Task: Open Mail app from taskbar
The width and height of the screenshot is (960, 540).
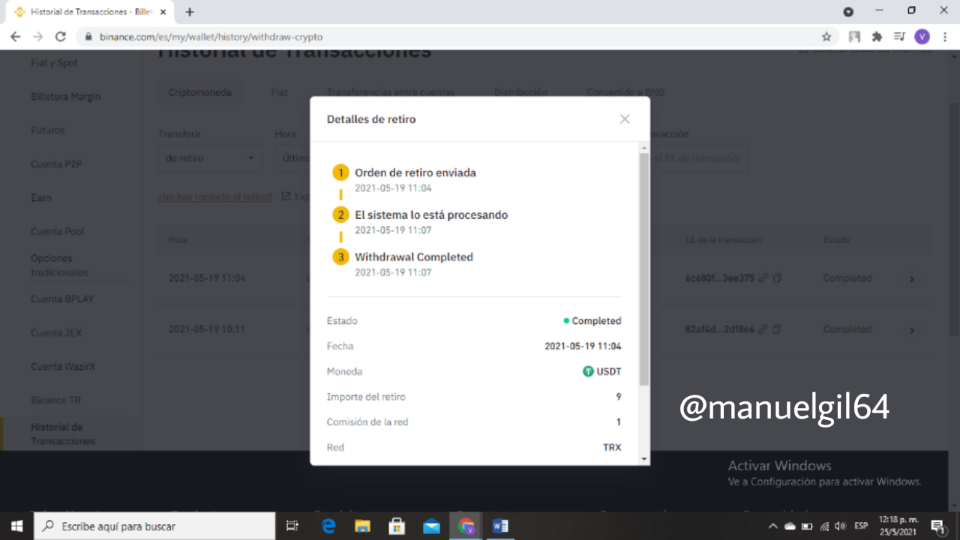Action: pos(431,526)
